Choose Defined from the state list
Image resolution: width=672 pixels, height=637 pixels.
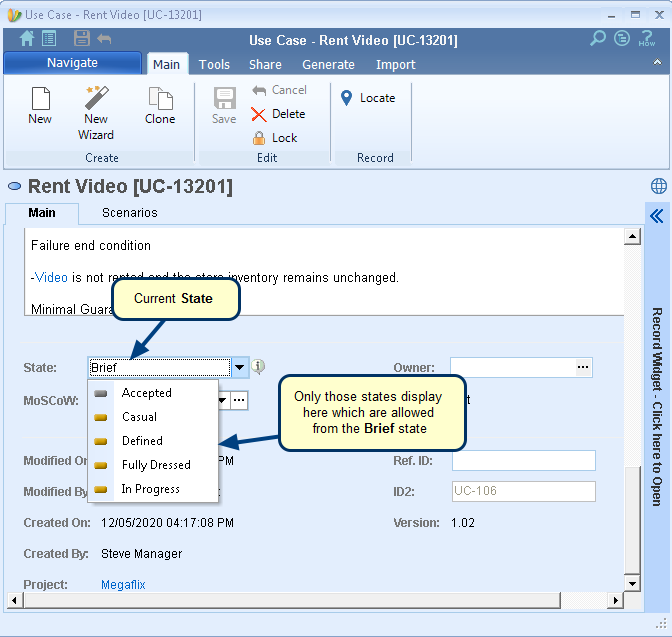(153, 441)
